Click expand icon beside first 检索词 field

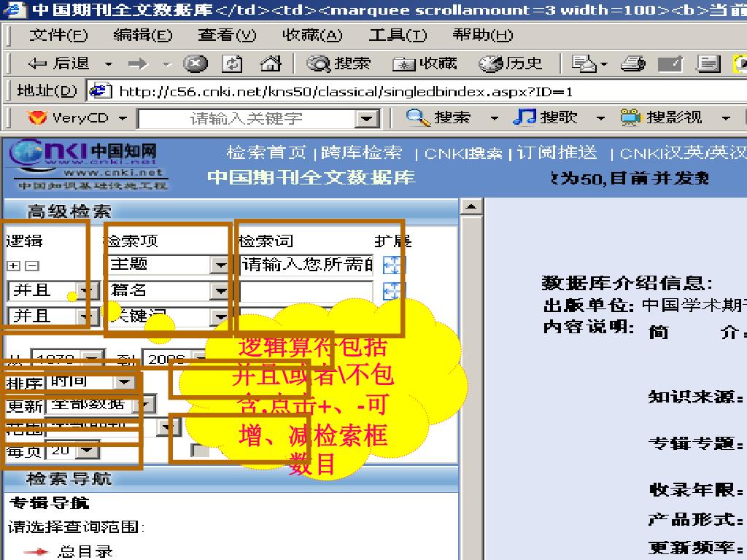tap(393, 265)
